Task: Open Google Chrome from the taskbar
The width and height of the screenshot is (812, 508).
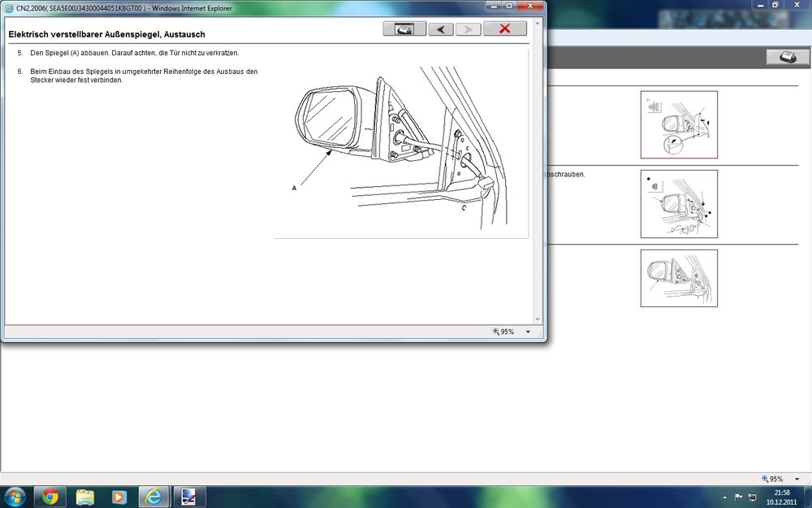Action: coord(50,496)
